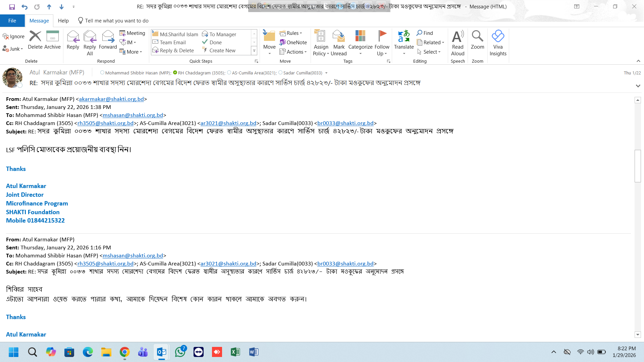
Task: Click presence status of RH Chaddagram recipient
Action: coord(175,72)
